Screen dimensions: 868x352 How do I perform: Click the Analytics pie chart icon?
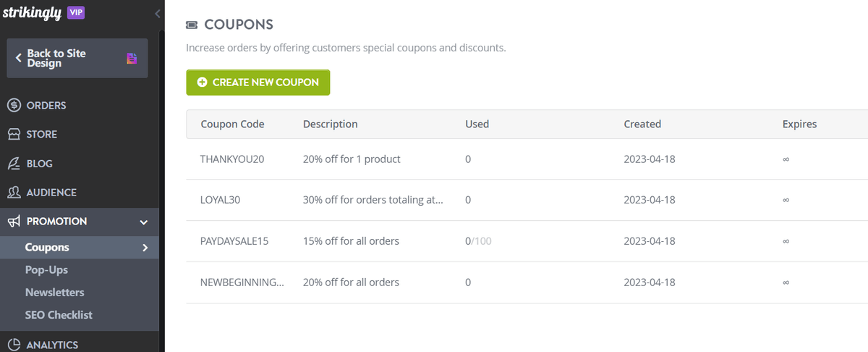(x=14, y=345)
